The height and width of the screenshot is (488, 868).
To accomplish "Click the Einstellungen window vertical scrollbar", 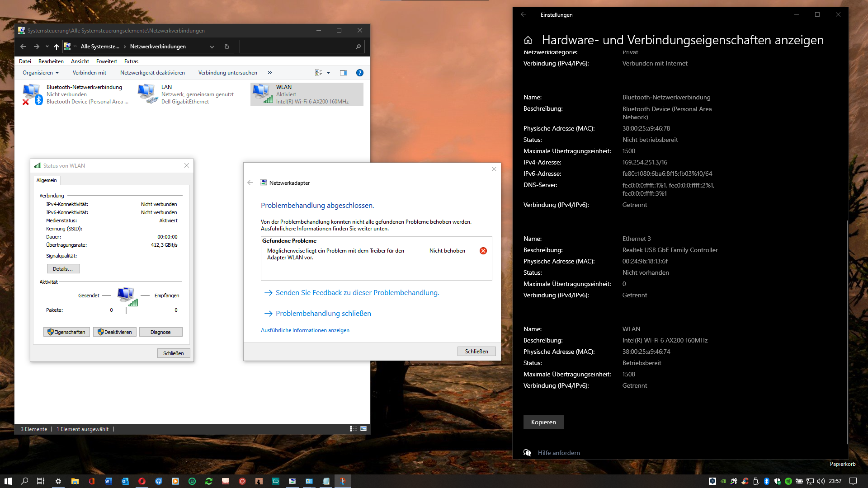I will tap(847, 332).
